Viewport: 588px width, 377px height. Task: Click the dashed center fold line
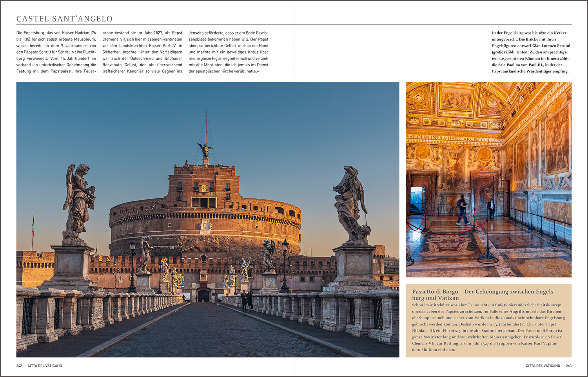click(x=294, y=188)
